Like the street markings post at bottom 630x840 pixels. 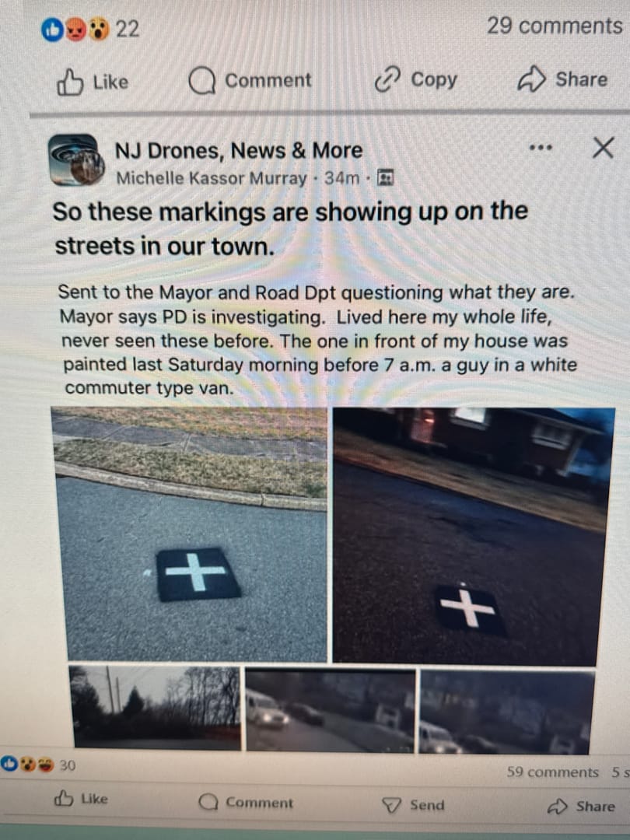[81, 799]
